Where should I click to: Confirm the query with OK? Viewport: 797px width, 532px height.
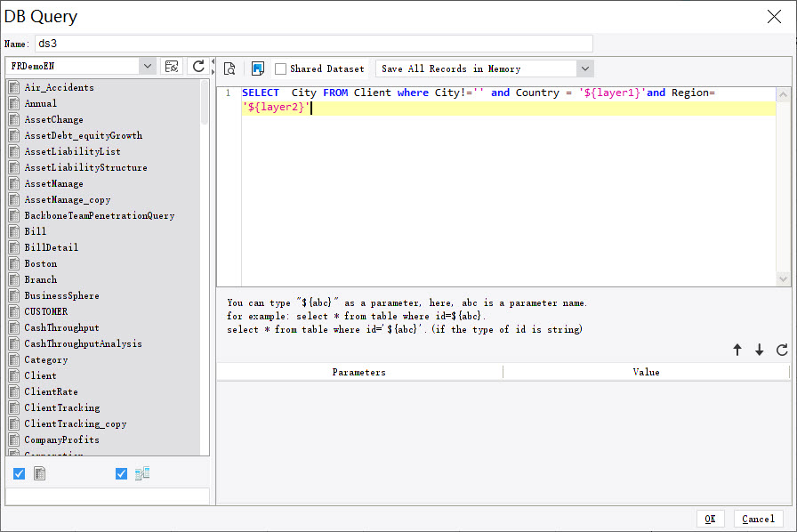tap(711, 519)
